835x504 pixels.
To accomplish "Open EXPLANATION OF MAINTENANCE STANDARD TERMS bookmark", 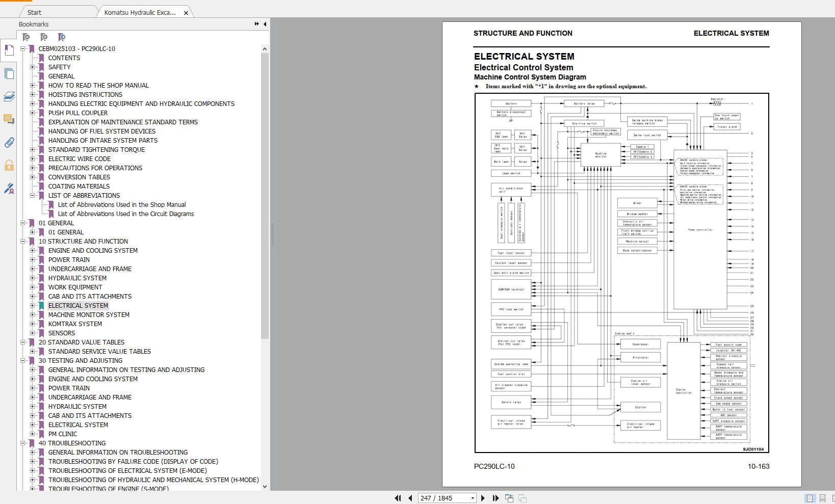I will coord(123,122).
